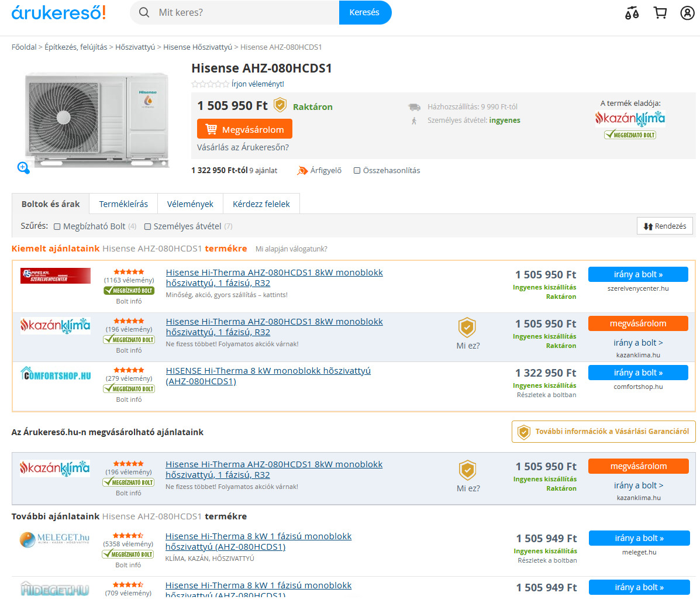Switch to the Vélemények tab
Viewport: 700px width, 603px height.
pos(190,204)
